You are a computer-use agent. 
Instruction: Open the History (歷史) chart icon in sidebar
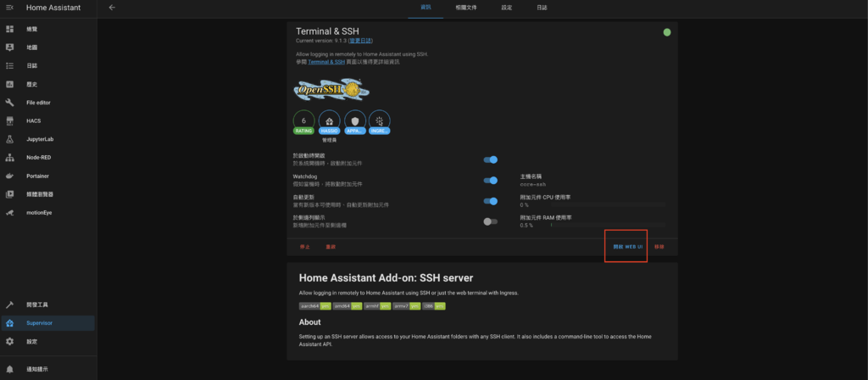(x=9, y=84)
